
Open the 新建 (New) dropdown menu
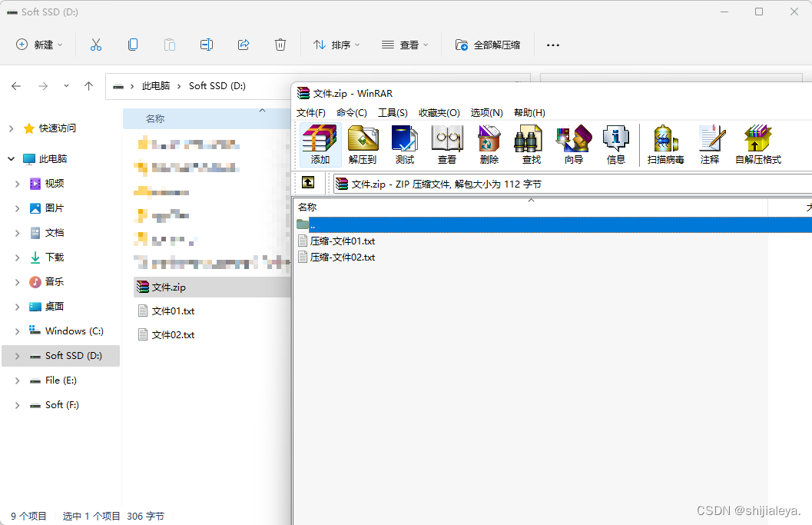[39, 45]
